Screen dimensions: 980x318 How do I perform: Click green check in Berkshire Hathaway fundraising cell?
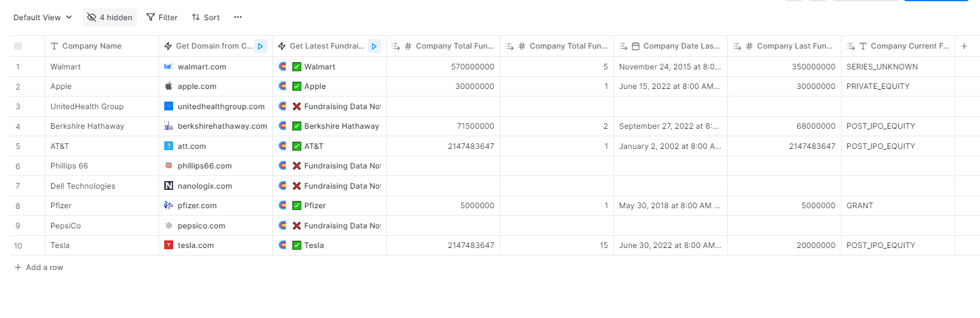[x=296, y=126]
